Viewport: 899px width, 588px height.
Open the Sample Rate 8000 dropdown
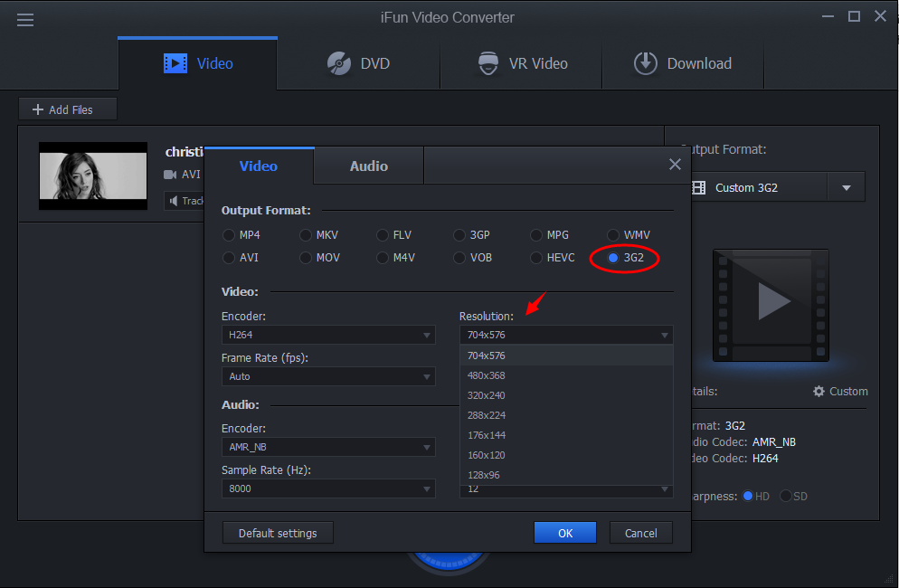click(x=328, y=488)
